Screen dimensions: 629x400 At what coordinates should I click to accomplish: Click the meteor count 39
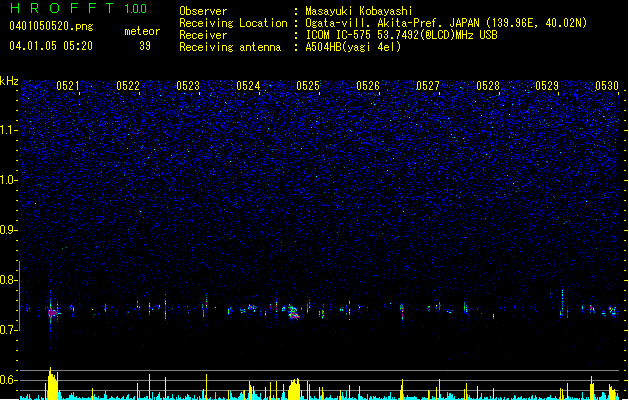[x=145, y=46]
